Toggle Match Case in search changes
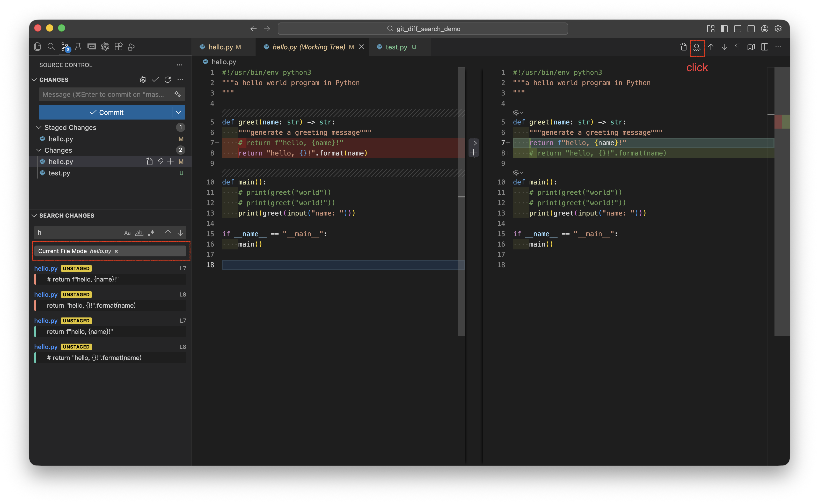Viewport: 819px width, 504px height. pyautogui.click(x=127, y=233)
